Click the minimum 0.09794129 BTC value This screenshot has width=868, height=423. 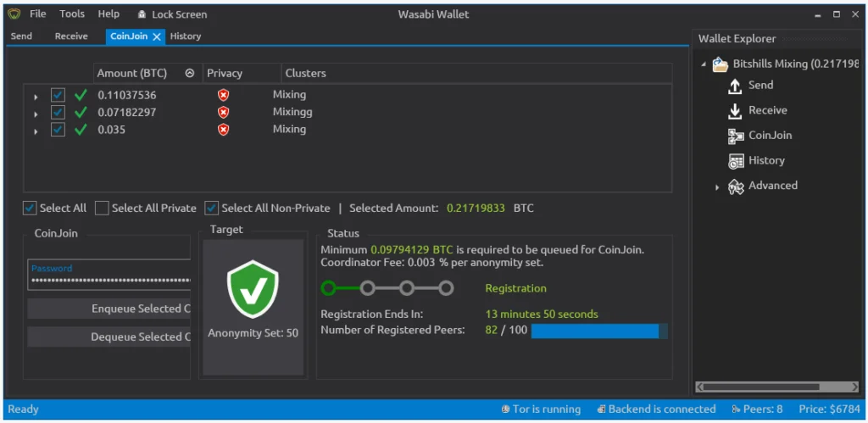(x=412, y=250)
